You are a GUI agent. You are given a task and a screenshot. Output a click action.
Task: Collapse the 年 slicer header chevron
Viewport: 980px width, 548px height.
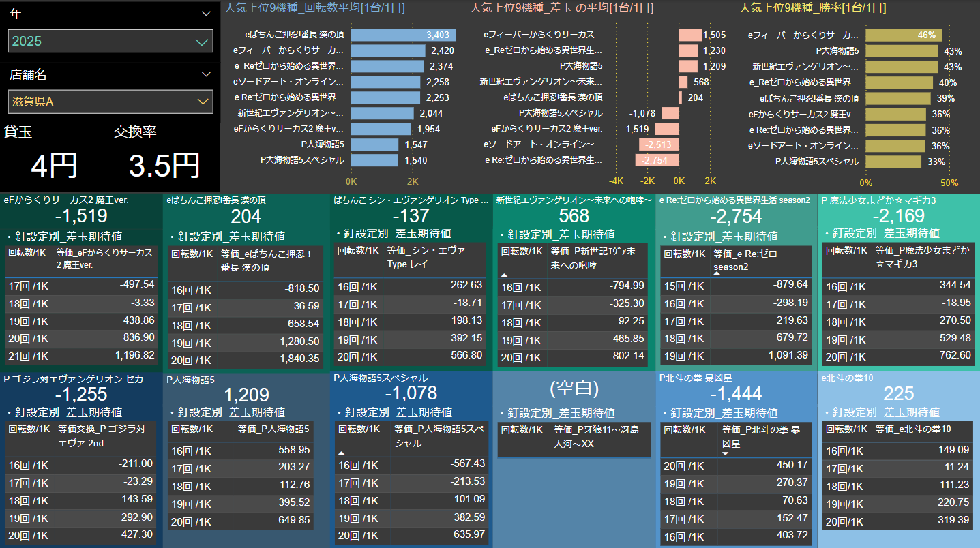click(207, 14)
